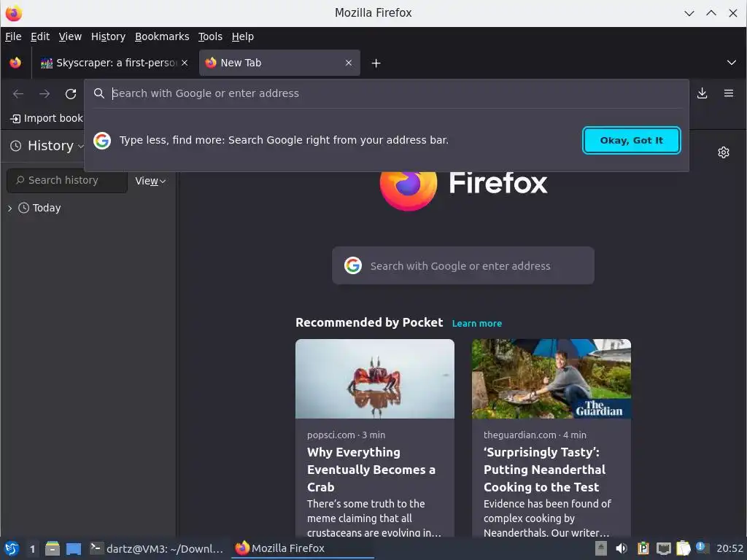This screenshot has width=747, height=560.
Task: Open Neanderthal Cooking article headline
Action: 544,470
